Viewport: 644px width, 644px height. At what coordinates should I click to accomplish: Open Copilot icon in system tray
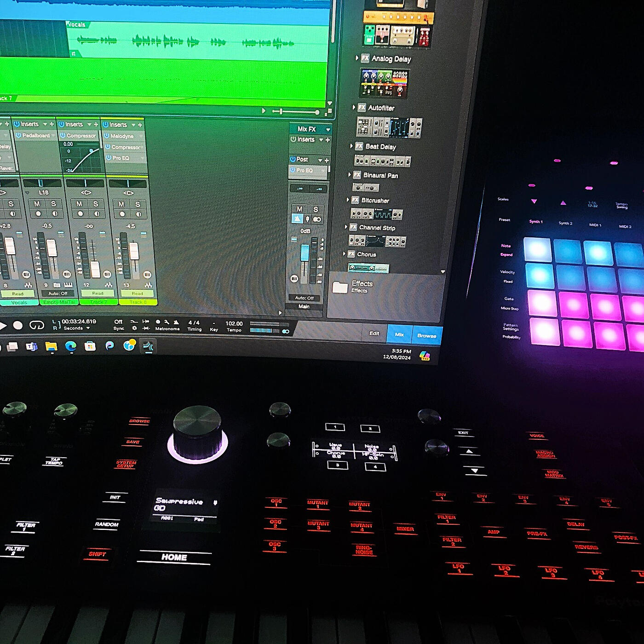[425, 356]
